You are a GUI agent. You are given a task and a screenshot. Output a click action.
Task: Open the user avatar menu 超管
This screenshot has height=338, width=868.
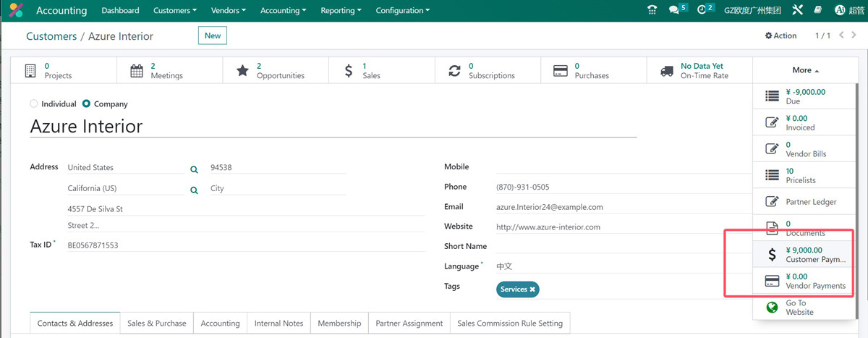[x=850, y=10]
